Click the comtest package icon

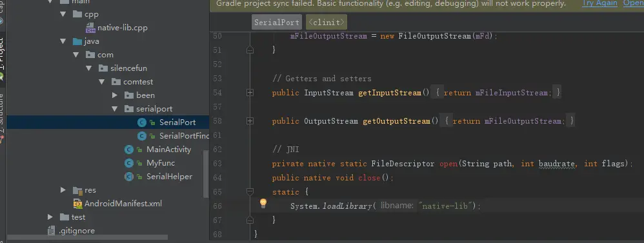point(117,82)
